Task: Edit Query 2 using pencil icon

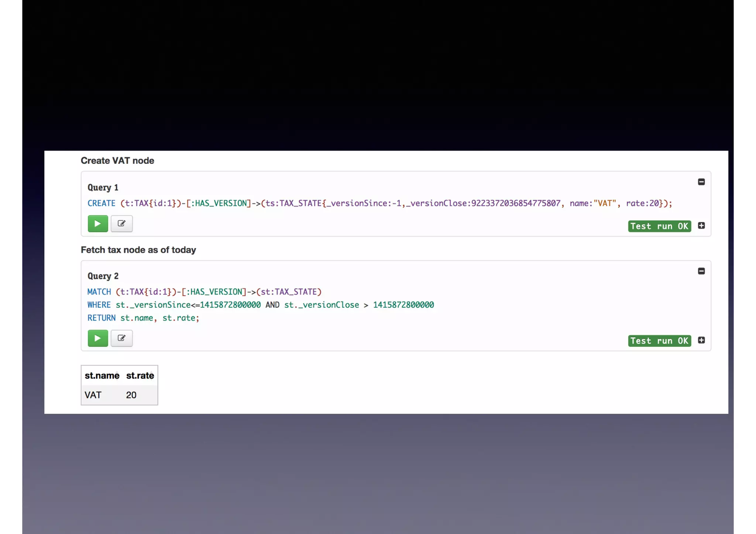Action: pyautogui.click(x=121, y=338)
